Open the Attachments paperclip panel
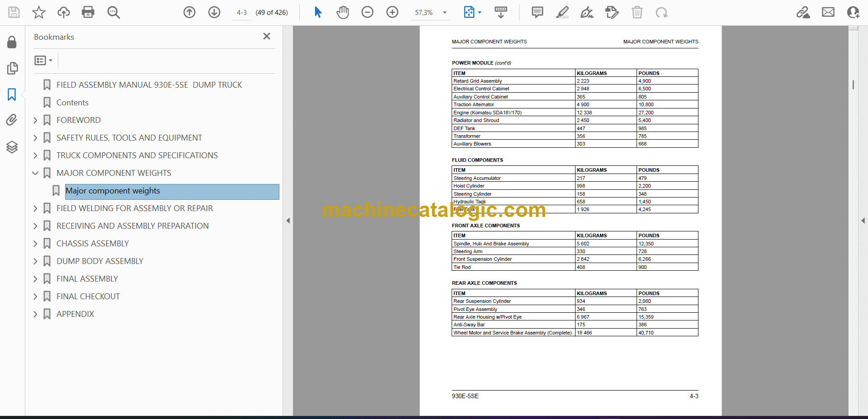This screenshot has width=868, height=419. [12, 120]
